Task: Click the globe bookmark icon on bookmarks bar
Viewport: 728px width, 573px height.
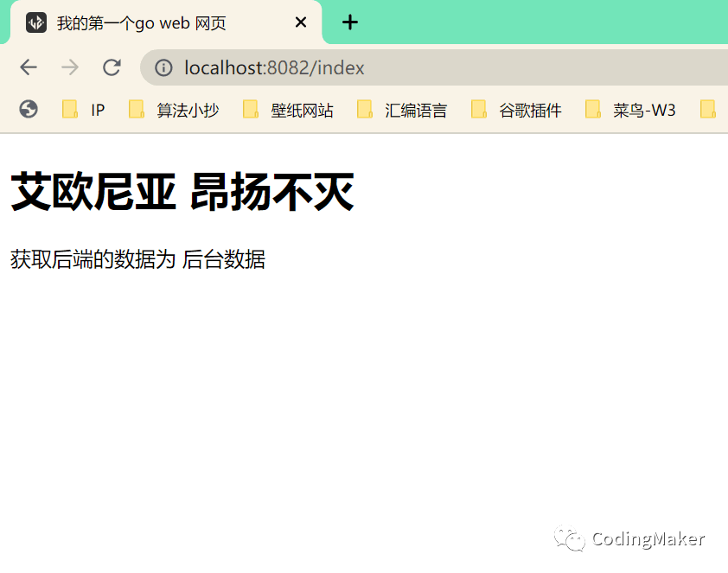Action: click(x=29, y=110)
